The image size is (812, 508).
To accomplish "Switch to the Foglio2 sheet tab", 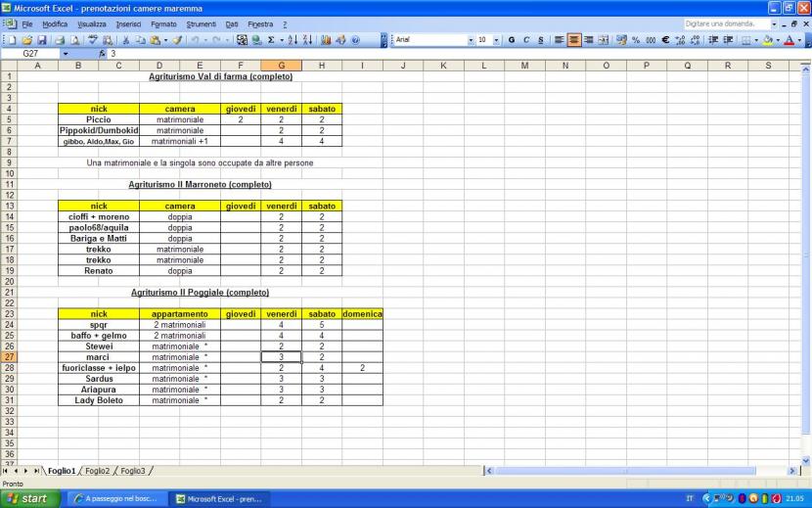I will coord(97,471).
